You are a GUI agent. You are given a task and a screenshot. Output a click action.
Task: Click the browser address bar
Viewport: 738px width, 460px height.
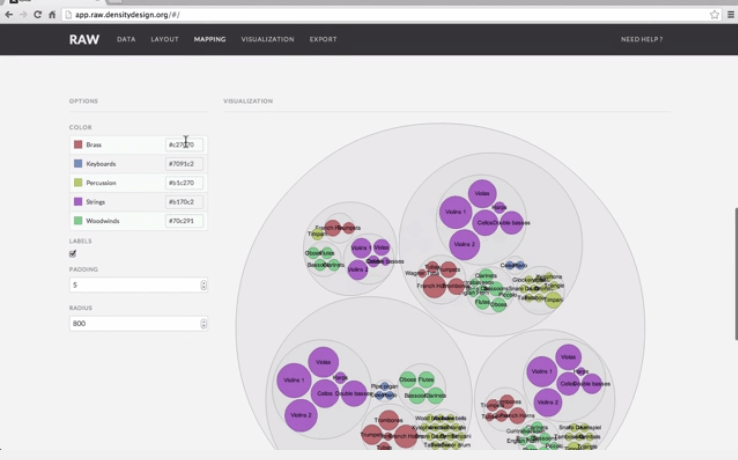pyautogui.click(x=380, y=15)
